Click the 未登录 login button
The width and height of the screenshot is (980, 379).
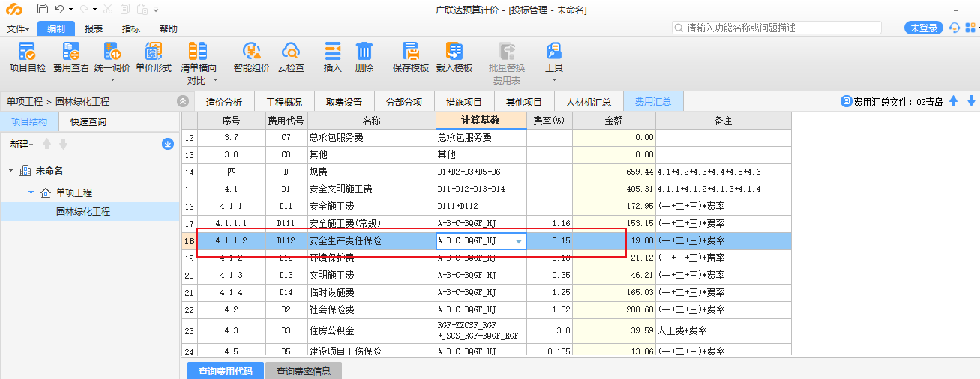924,28
